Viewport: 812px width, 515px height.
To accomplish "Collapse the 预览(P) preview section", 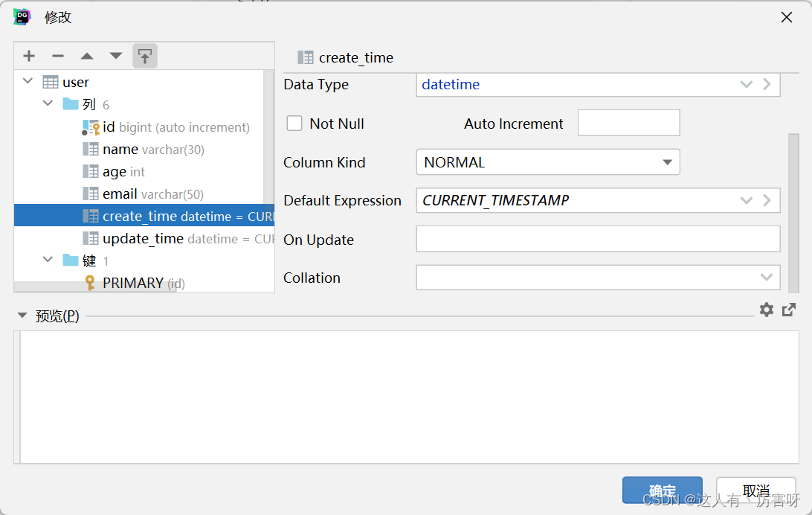I will pos(22,315).
